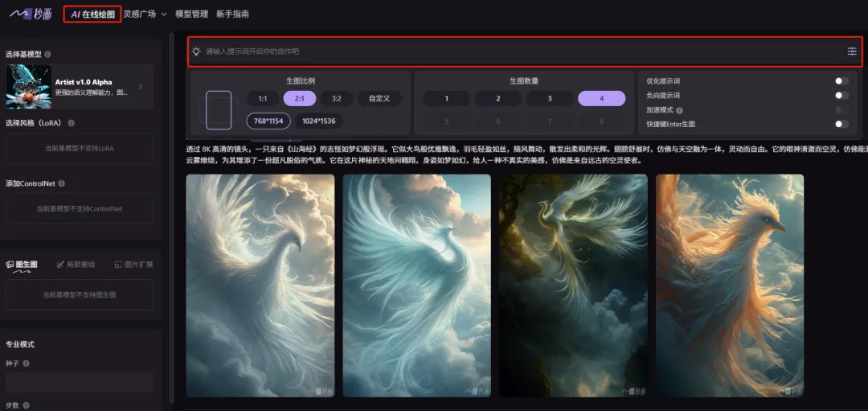Screen dimensions: 868x411
Task: Select 768*1154 resolution
Action: click(268, 121)
